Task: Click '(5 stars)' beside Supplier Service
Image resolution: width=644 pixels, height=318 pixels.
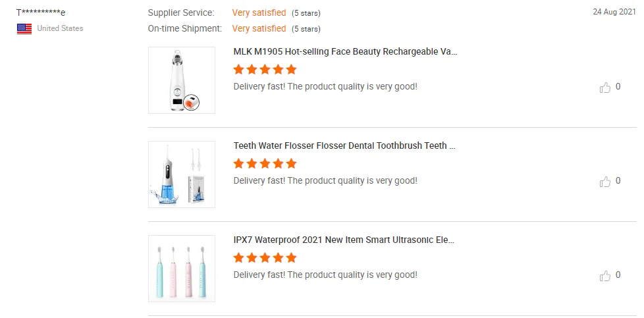Action: [306, 13]
